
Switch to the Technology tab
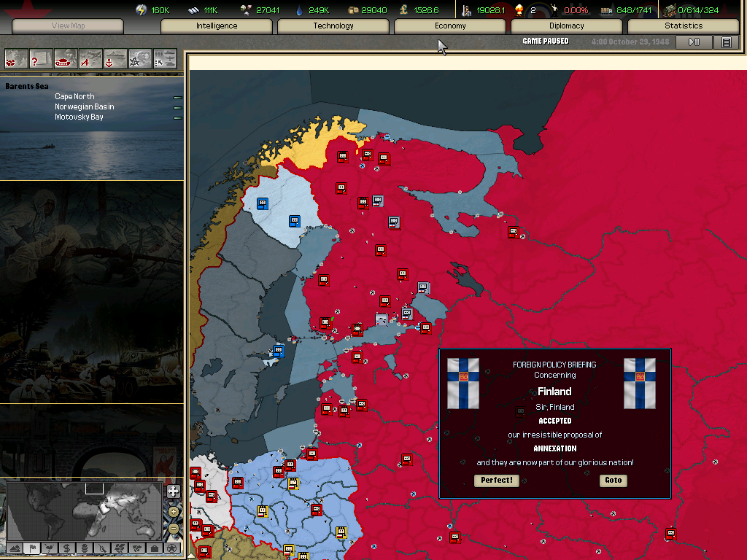(x=333, y=26)
